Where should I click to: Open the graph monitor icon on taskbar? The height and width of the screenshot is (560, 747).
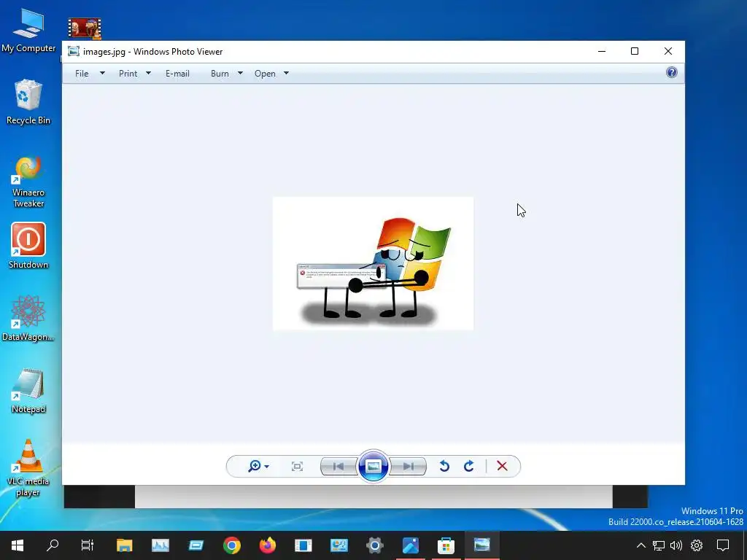[x=160, y=545]
